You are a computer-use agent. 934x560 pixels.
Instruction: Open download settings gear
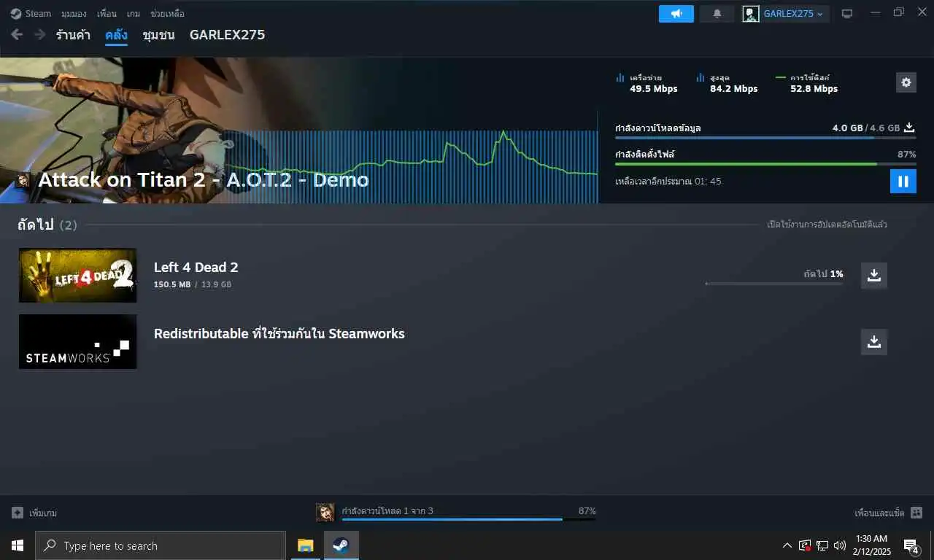point(906,82)
